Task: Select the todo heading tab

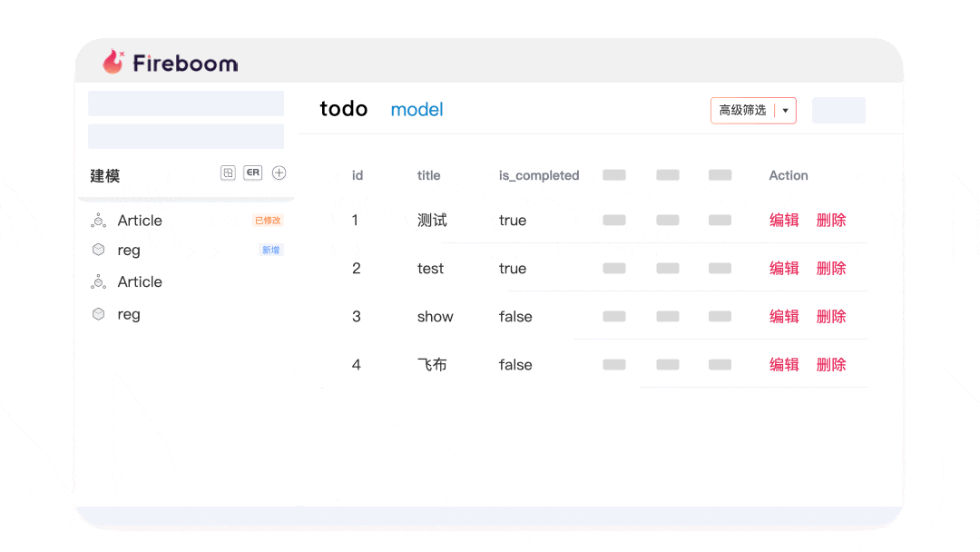Action: pos(344,109)
